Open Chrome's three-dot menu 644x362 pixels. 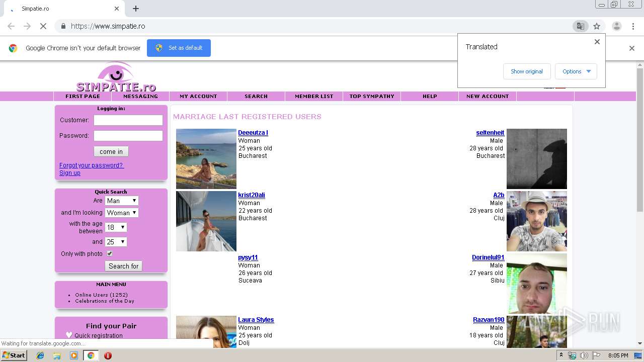[633, 26]
